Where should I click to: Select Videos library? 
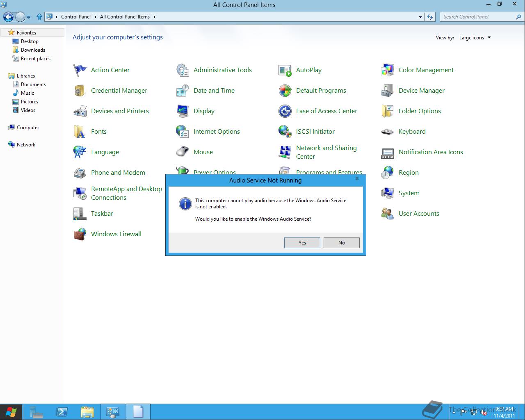(28, 110)
